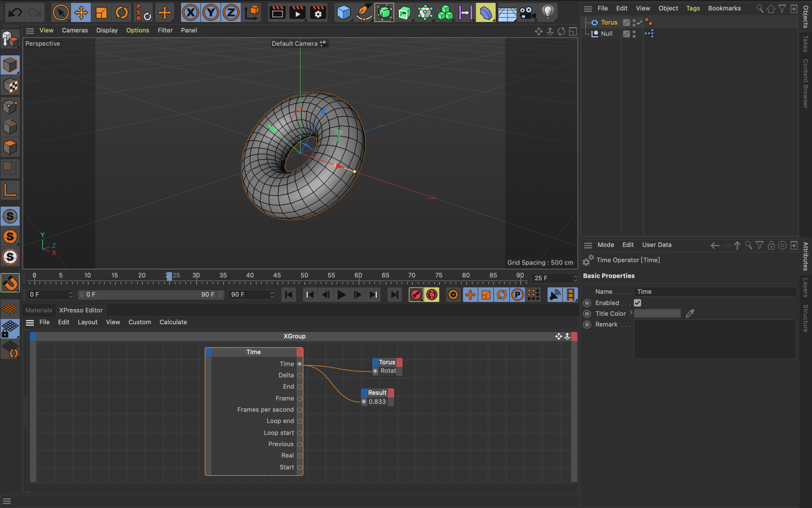Add a Floor grid object

[x=507, y=13]
